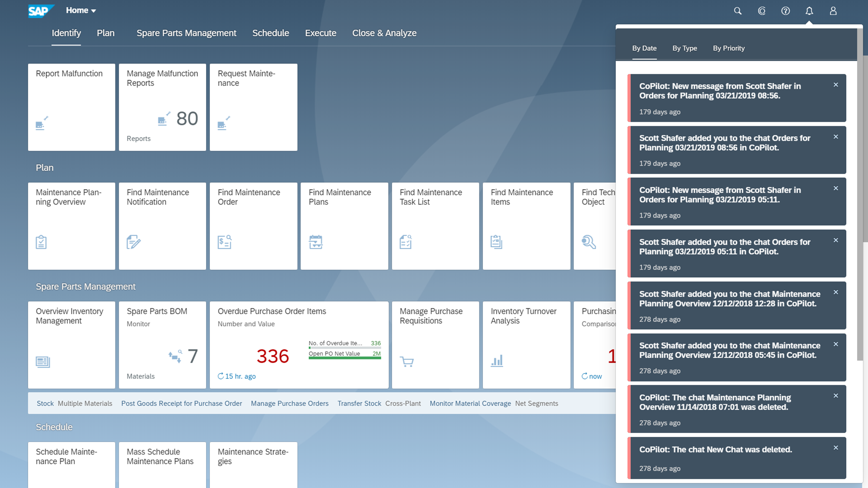Dismiss the top notification from Scott Shafer
The image size is (868, 488).
click(x=836, y=85)
